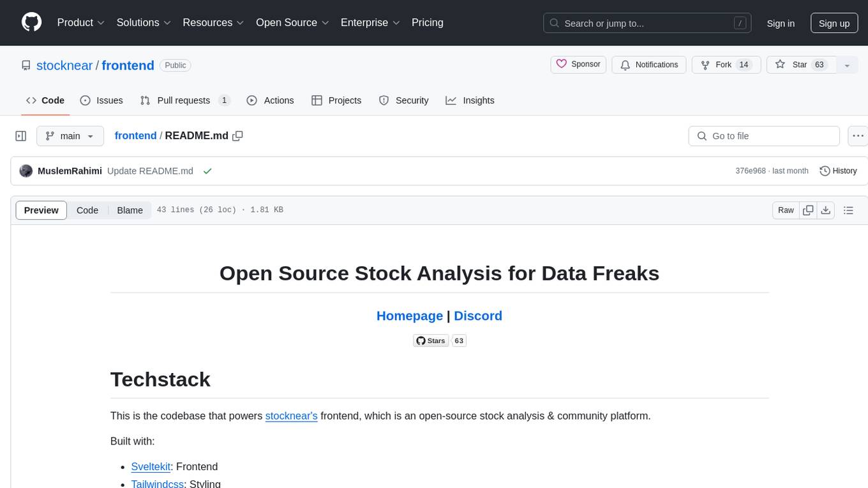868x488 pixels.
Task: Switch to the Actions tab
Action: 270,100
